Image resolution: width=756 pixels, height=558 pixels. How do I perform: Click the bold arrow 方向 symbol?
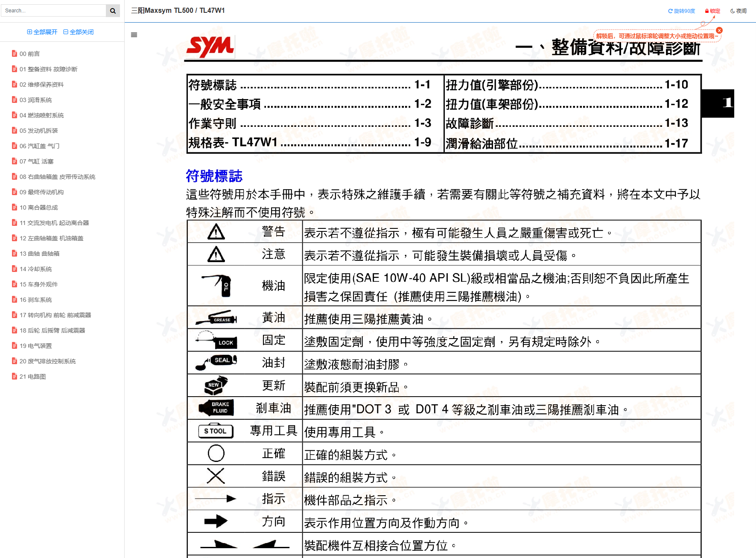coord(216,521)
